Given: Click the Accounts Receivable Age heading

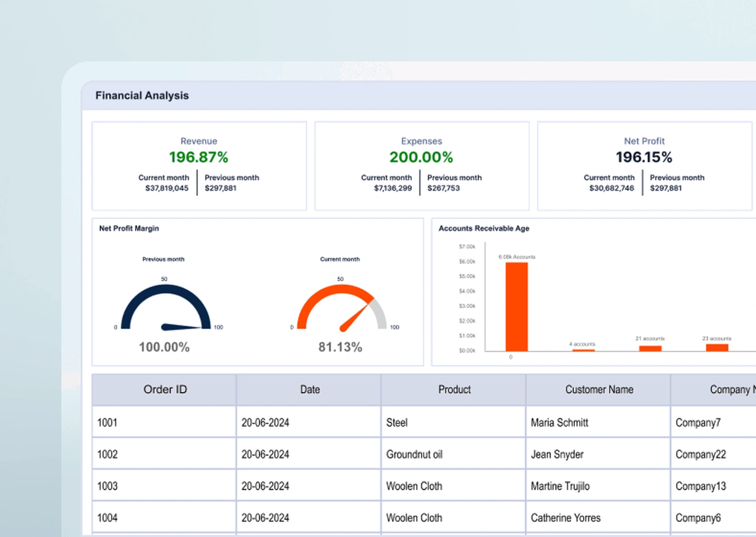Looking at the screenshot, I should click(x=484, y=228).
